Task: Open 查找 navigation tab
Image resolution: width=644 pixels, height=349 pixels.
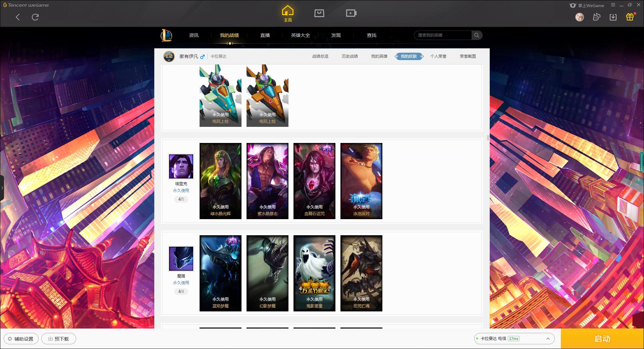Action: tap(372, 35)
